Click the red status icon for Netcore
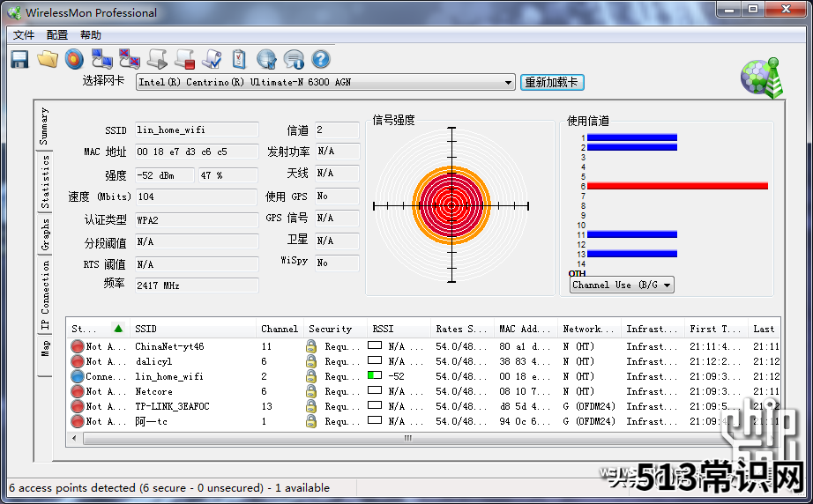This screenshot has width=813, height=504. click(x=78, y=391)
